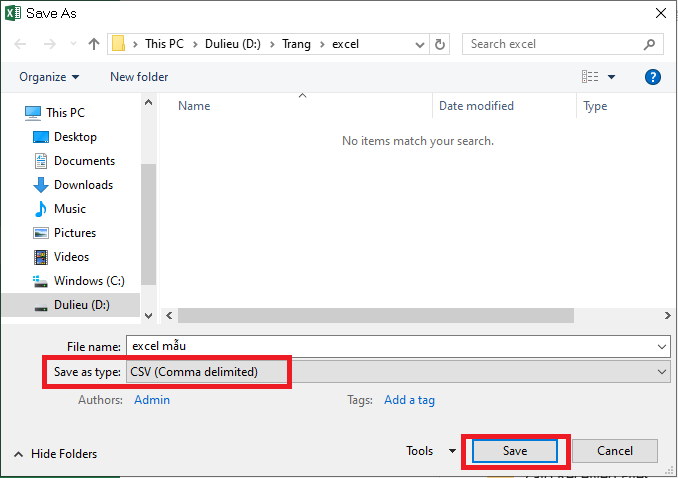Select 'Trang' in address breadcrumb

pos(296,44)
